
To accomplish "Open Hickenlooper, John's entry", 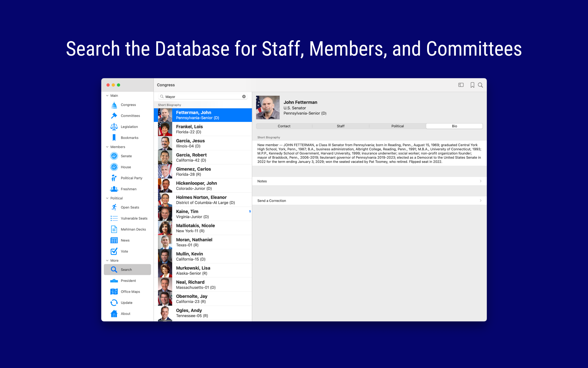I will (x=203, y=185).
